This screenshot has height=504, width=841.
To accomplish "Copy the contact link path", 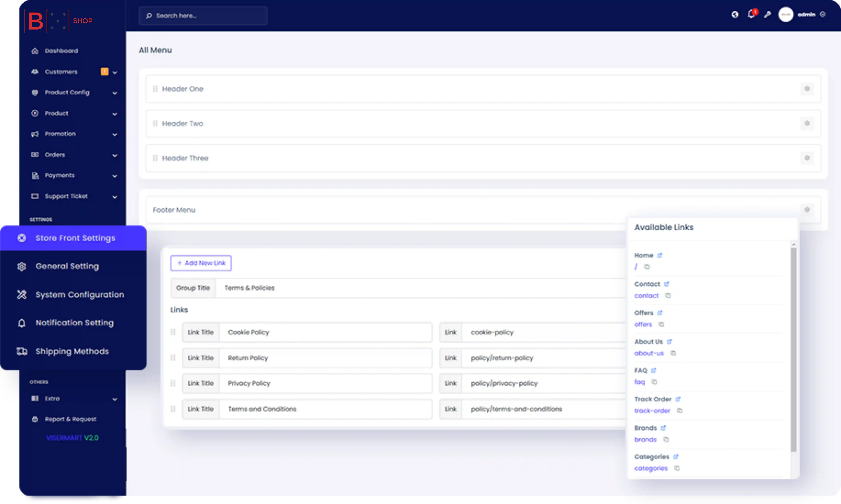I will 668,295.
